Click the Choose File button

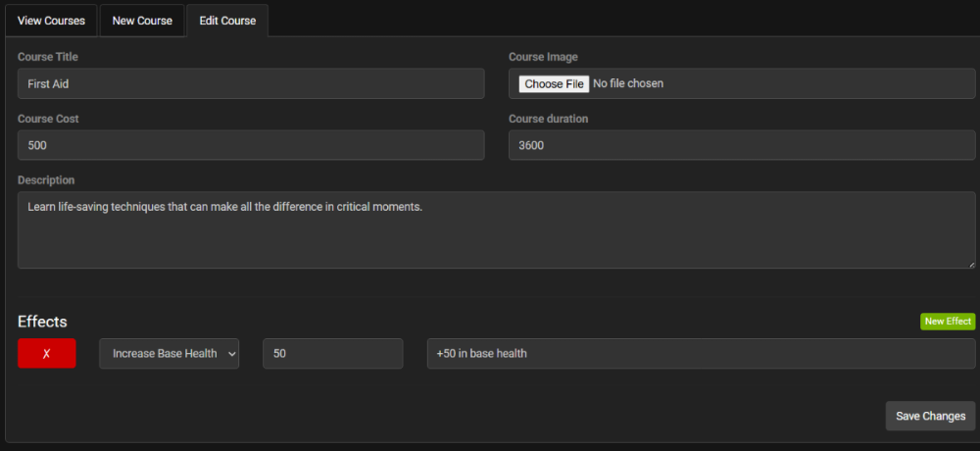point(554,84)
